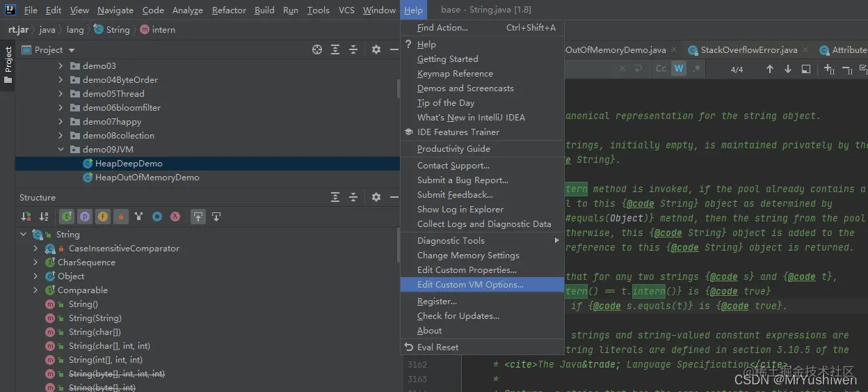Open the VCS menu
Screen dimensions: 868x392
click(x=346, y=10)
